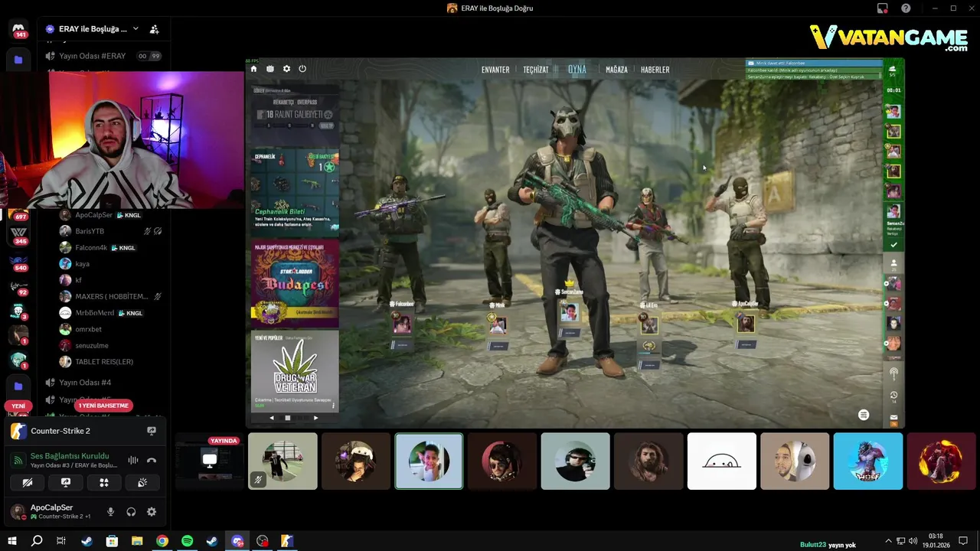Select highlighted child-avatar voice participant tile

[429, 461]
